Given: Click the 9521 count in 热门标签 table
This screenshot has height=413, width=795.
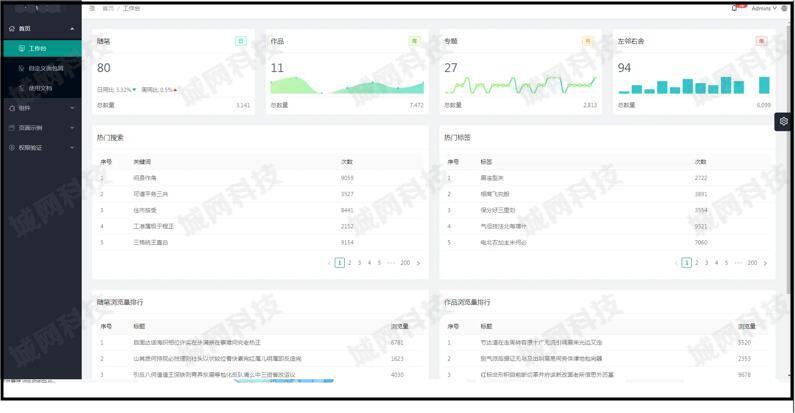Looking at the screenshot, I should [701, 227].
